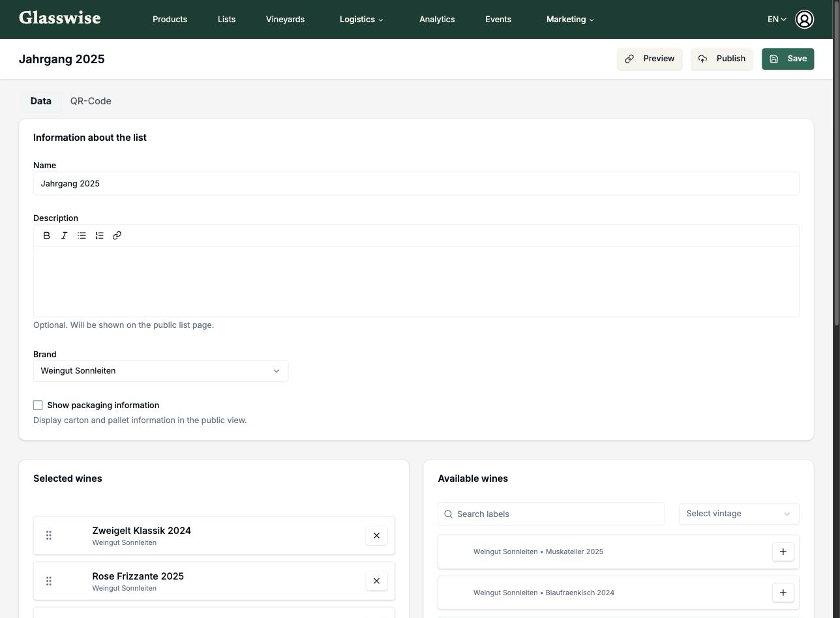Click the Weingut Sonnleiten • Muskateller 2025 row

tap(618, 552)
